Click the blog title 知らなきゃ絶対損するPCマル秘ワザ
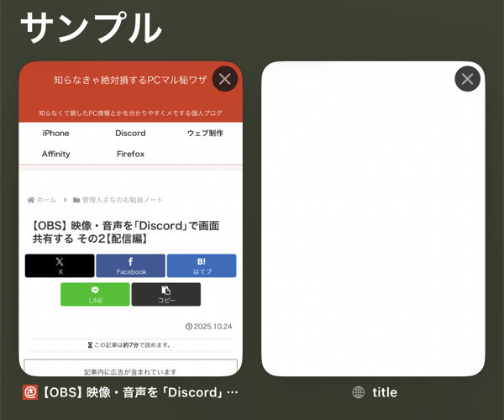This screenshot has height=420, width=504. tap(130, 80)
